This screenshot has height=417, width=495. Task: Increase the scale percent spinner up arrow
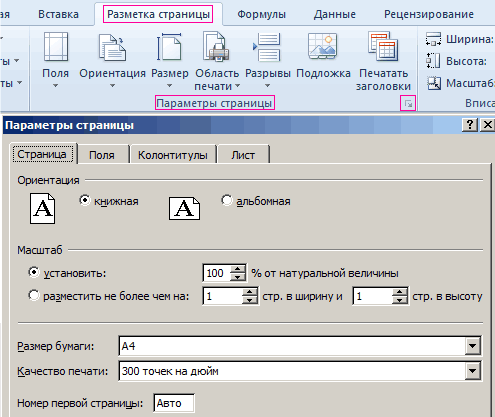tap(238, 269)
